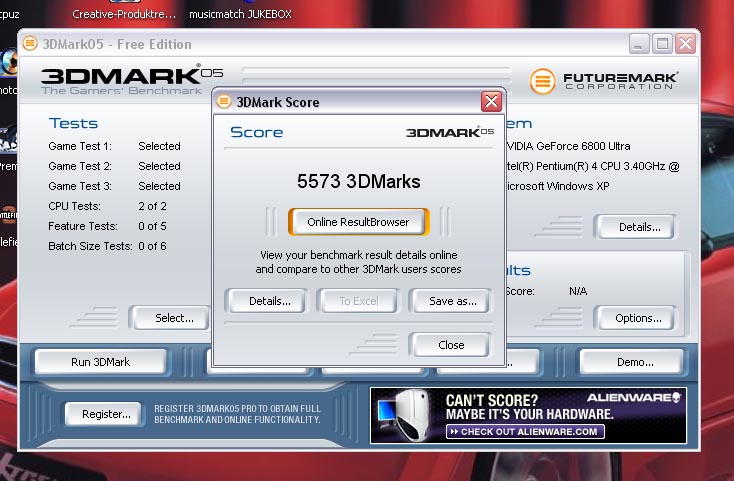Close the 3DMark05 main window
Viewport: 734px width, 481px height.
[x=685, y=44]
